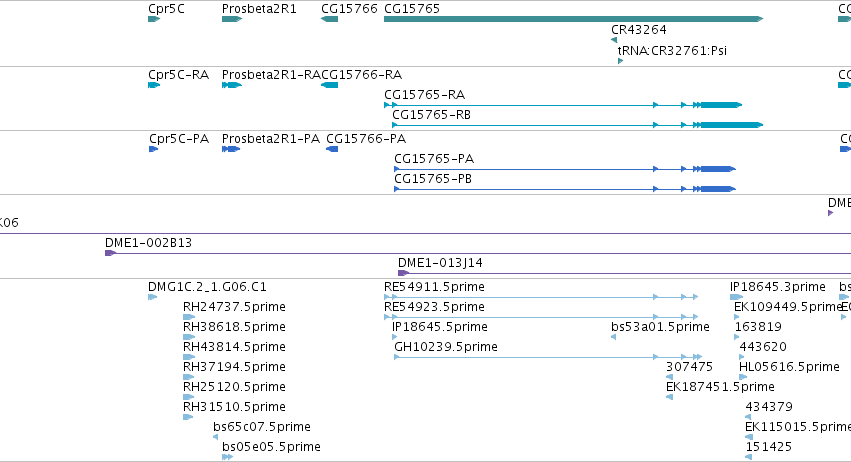Click the GH10239.5prime EST feature
851x462 pixels.
tap(548, 357)
